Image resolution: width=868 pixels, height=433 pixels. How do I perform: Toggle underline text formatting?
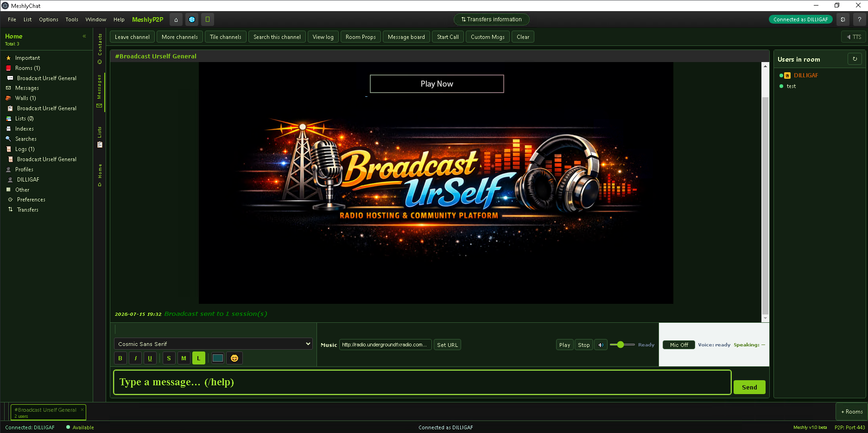tap(150, 358)
